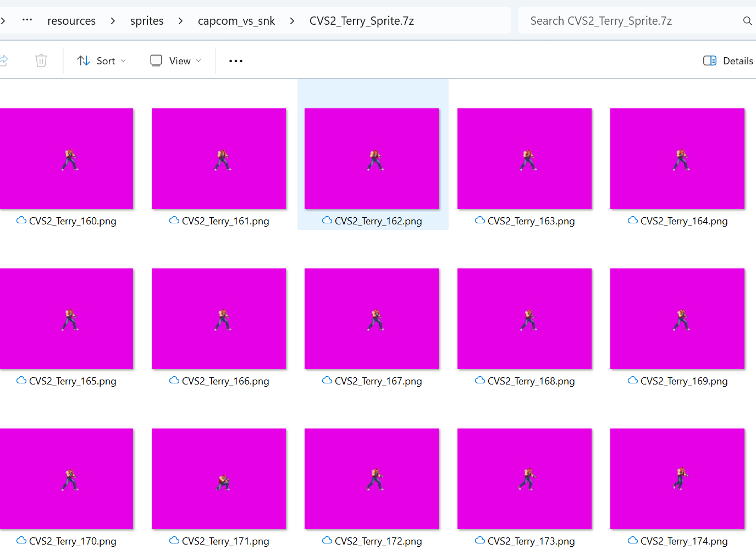Image resolution: width=756 pixels, height=555 pixels.
Task: Select the CVS2_Terry_162.png thumbnail
Action: (x=372, y=158)
